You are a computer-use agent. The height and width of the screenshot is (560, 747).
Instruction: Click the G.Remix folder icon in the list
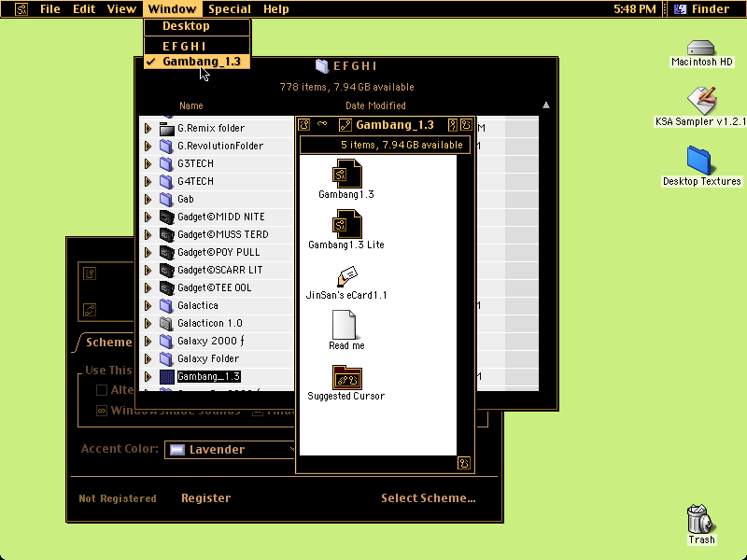[166, 128]
